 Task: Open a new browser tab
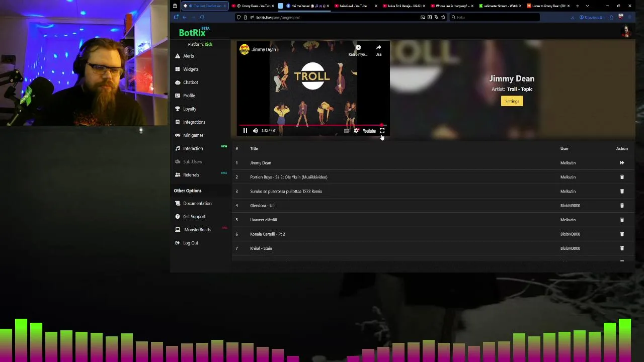[578, 6]
